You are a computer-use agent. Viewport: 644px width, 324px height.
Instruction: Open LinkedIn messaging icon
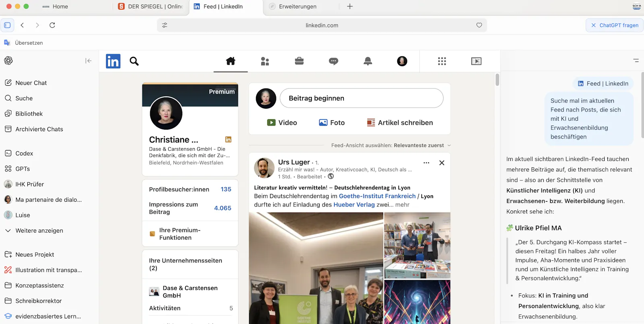coord(333,61)
